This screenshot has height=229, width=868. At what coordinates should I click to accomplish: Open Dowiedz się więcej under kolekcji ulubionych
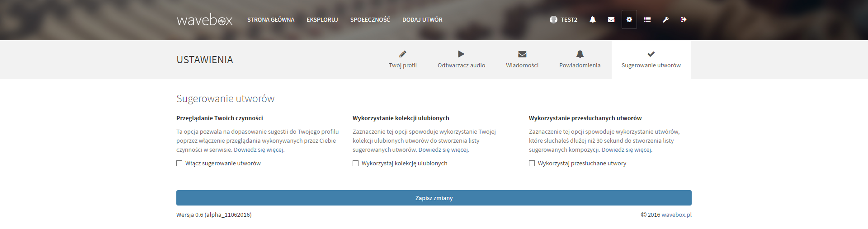pos(443,150)
